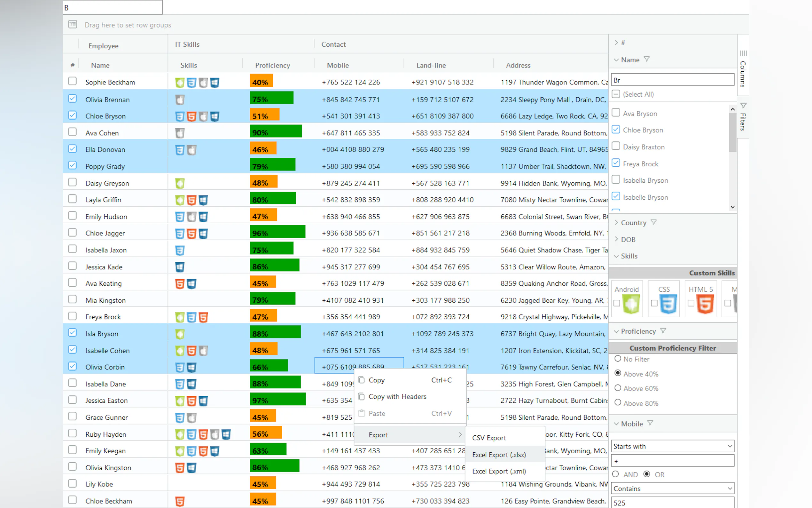Toggle the (Select All) filter checkbox
Screen dimensions: 812x508
tap(616, 94)
